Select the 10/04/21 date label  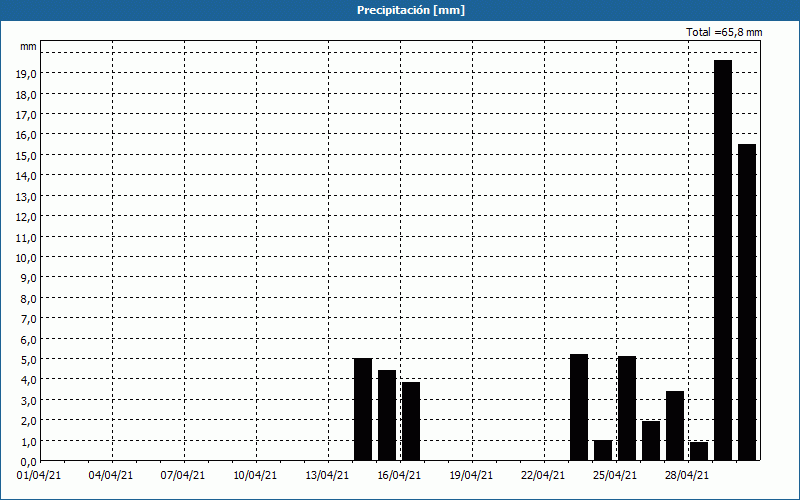[x=255, y=476]
